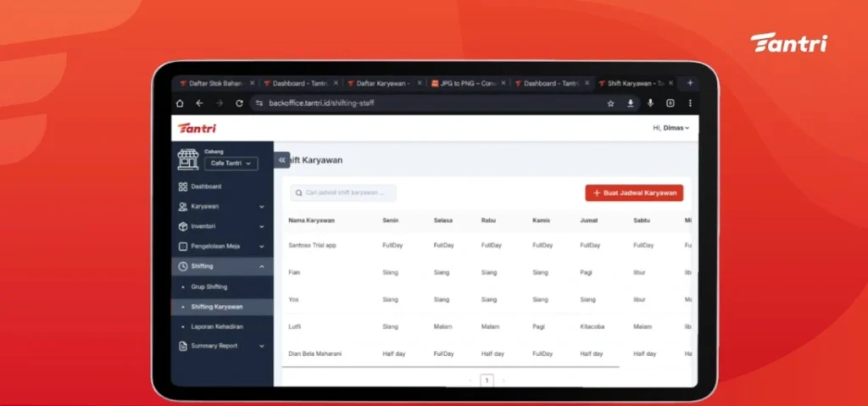Expand the Karyawan sidebar menu
This screenshot has height=406, width=868.
click(222, 207)
